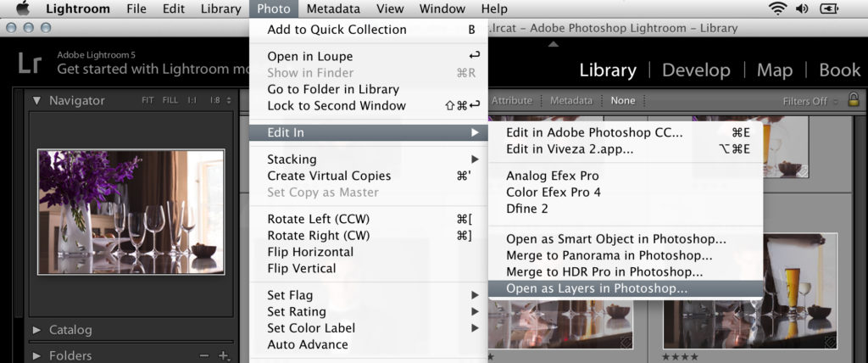Switch to the Develop module

point(694,70)
